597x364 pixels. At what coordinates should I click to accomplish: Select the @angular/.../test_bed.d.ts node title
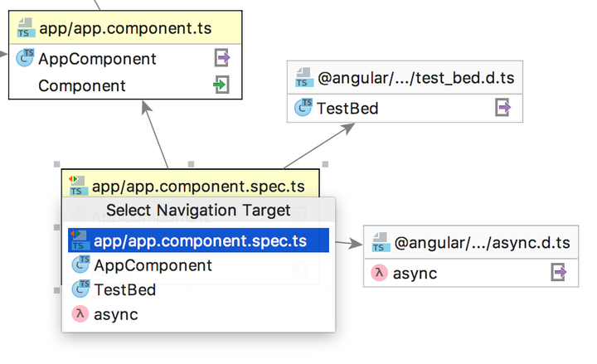[415, 80]
